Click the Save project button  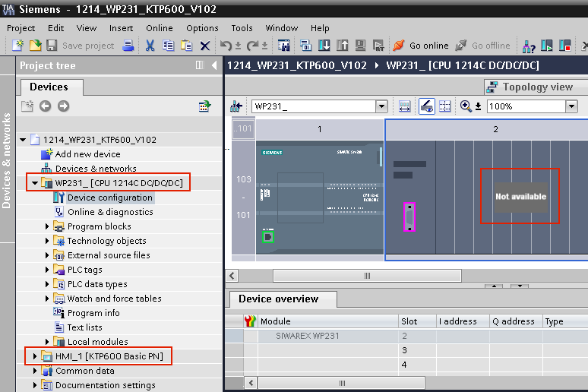click(x=81, y=46)
